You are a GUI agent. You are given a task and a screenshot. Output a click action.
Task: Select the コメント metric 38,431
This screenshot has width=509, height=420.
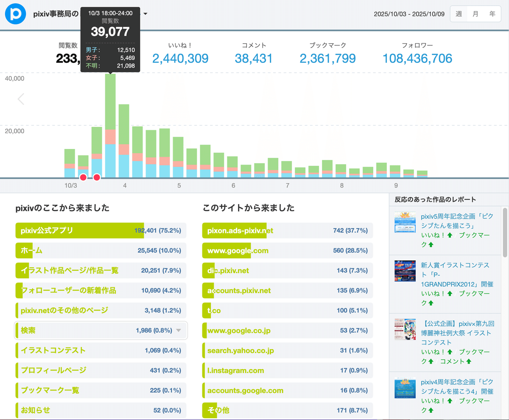(x=254, y=58)
